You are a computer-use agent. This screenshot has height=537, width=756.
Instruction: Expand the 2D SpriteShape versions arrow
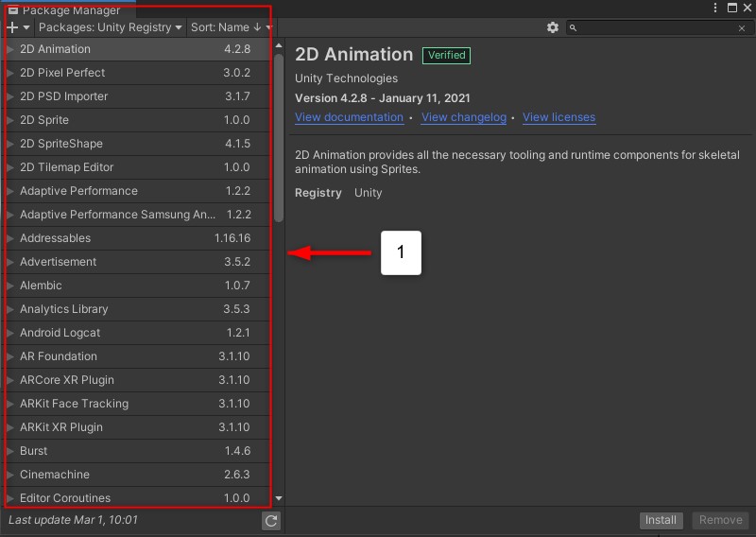click(10, 144)
